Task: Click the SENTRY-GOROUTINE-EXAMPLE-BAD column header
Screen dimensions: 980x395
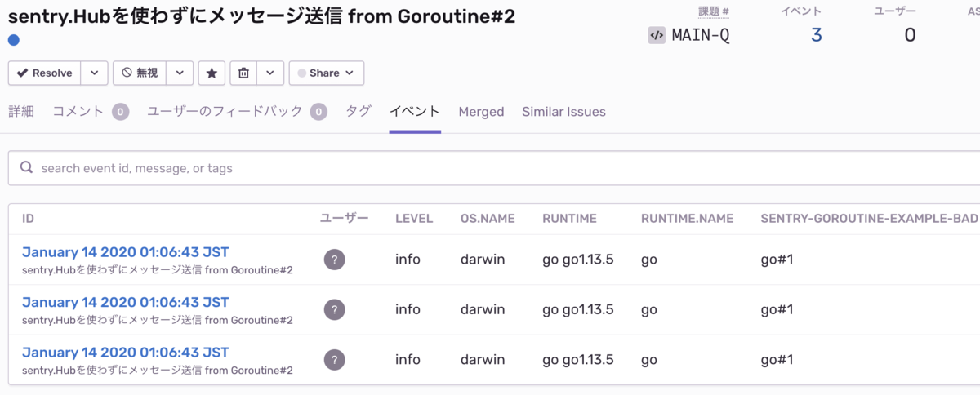Action: (869, 219)
